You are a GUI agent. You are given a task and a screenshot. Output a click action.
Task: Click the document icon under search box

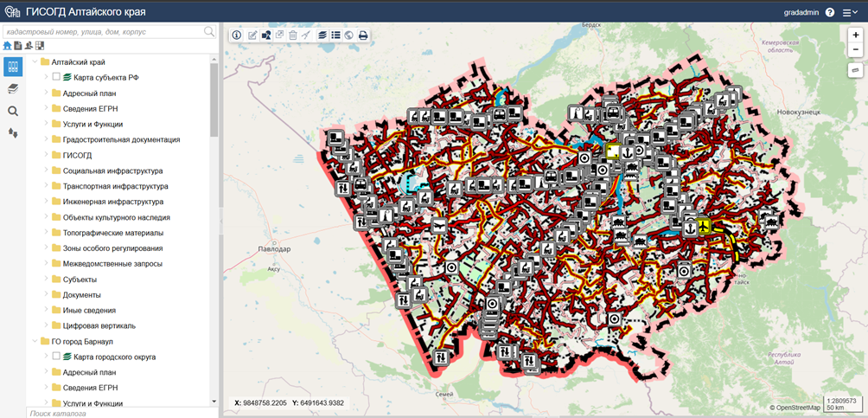point(17,46)
